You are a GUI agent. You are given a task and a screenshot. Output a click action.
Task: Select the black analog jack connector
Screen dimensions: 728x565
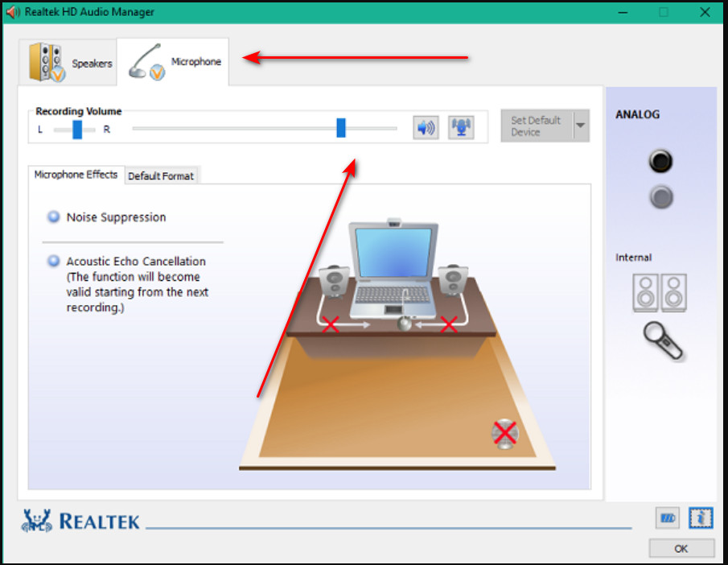click(x=660, y=160)
